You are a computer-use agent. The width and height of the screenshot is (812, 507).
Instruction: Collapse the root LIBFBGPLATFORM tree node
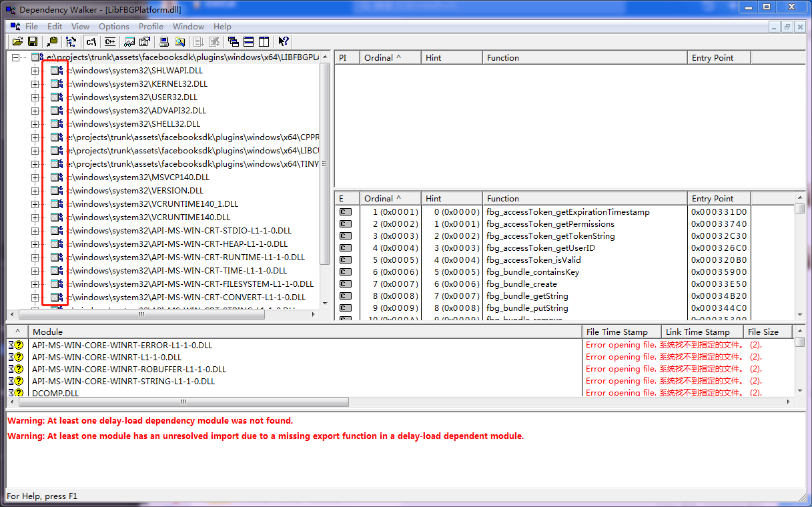click(16, 57)
